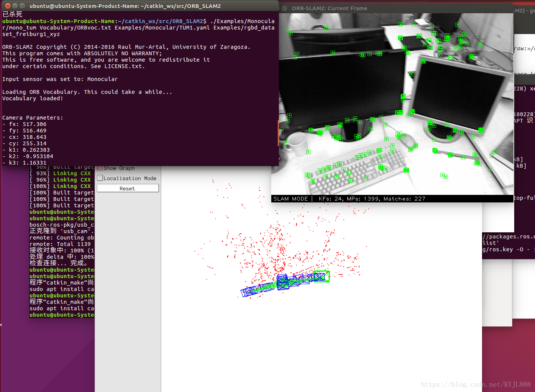Image resolution: width=535 pixels, height=392 pixels.
Task: Click the 'k2: -0.953104' parameter line
Action: pyautogui.click(x=28, y=156)
